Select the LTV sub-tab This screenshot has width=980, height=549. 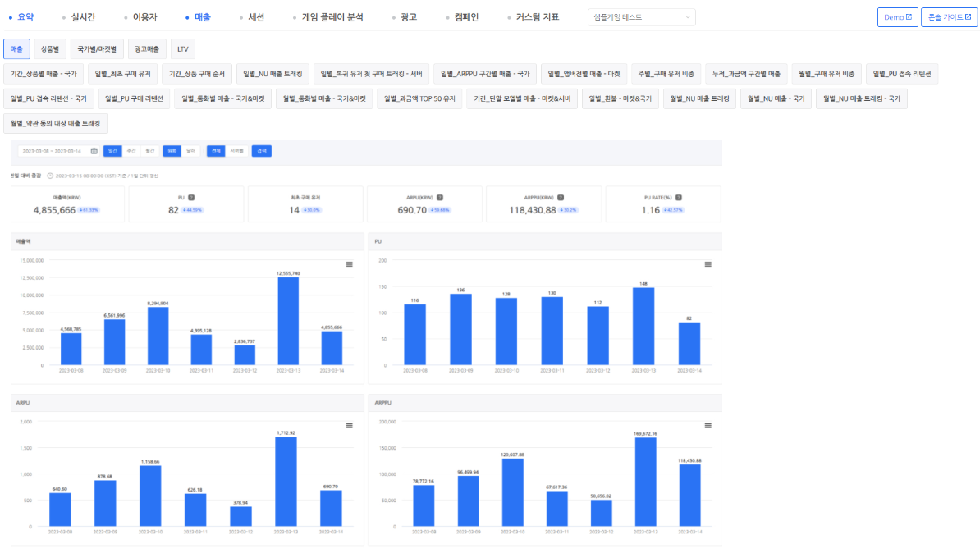[x=182, y=48]
